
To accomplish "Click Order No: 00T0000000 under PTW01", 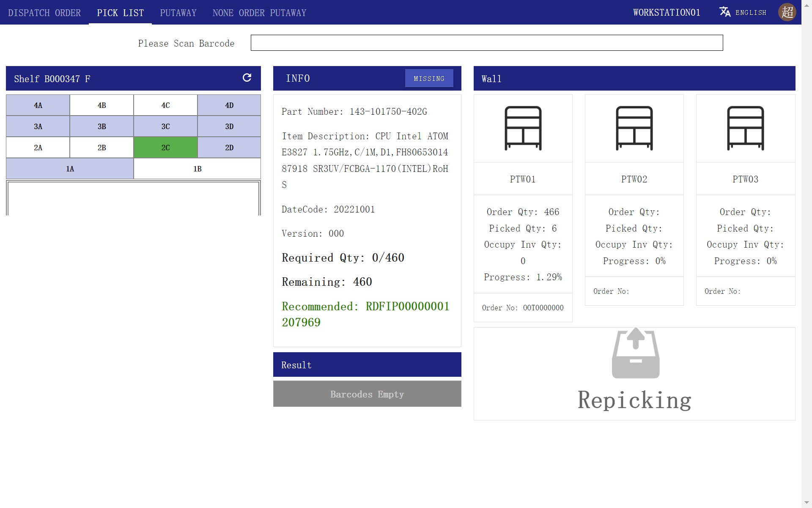I will (523, 308).
